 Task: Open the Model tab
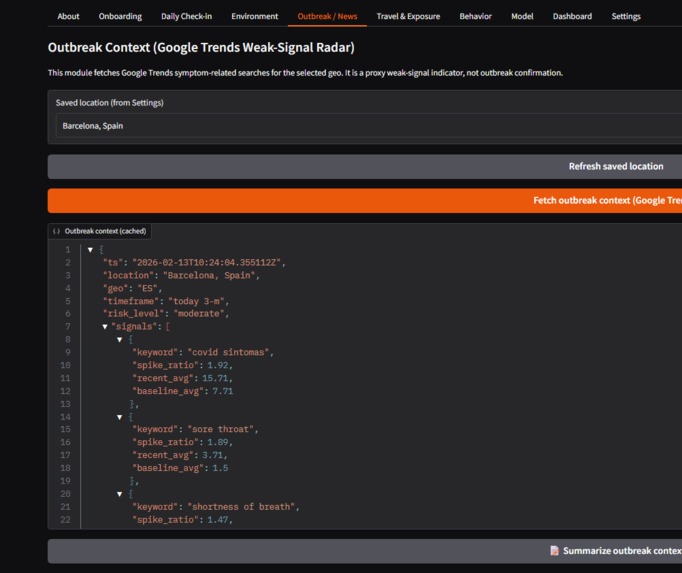(522, 17)
